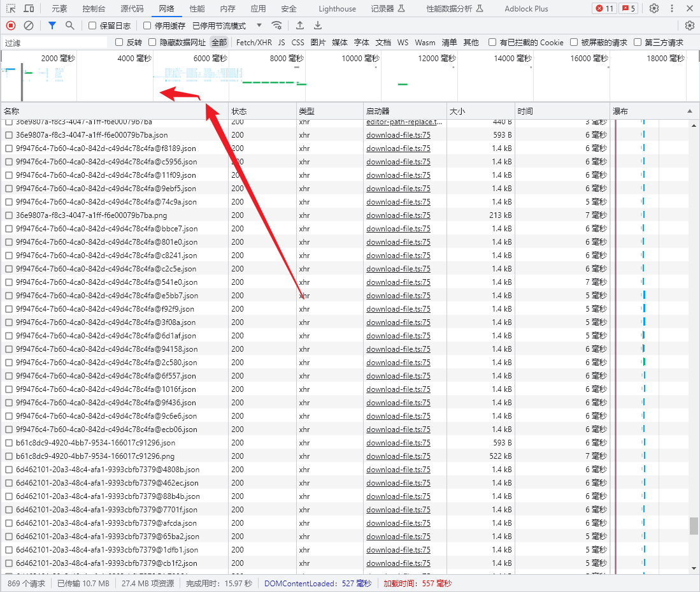
Task: Check 有已拦截的 Cookie option
Action: click(492, 42)
